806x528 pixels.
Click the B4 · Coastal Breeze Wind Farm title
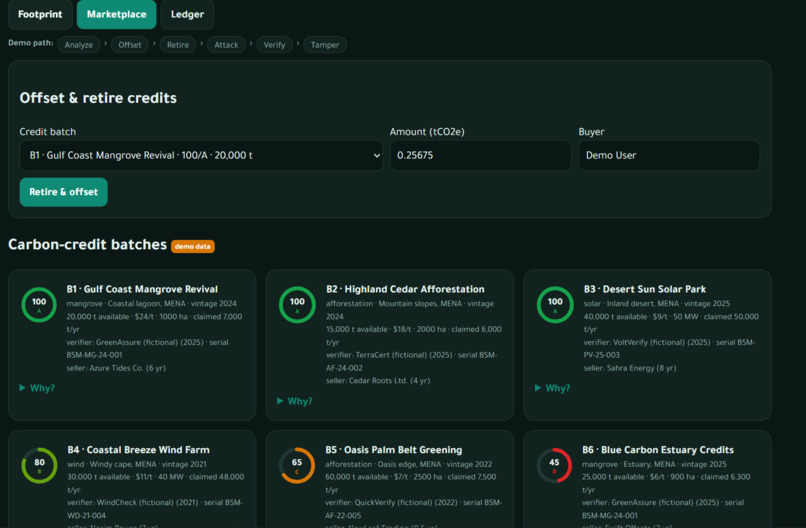point(138,450)
